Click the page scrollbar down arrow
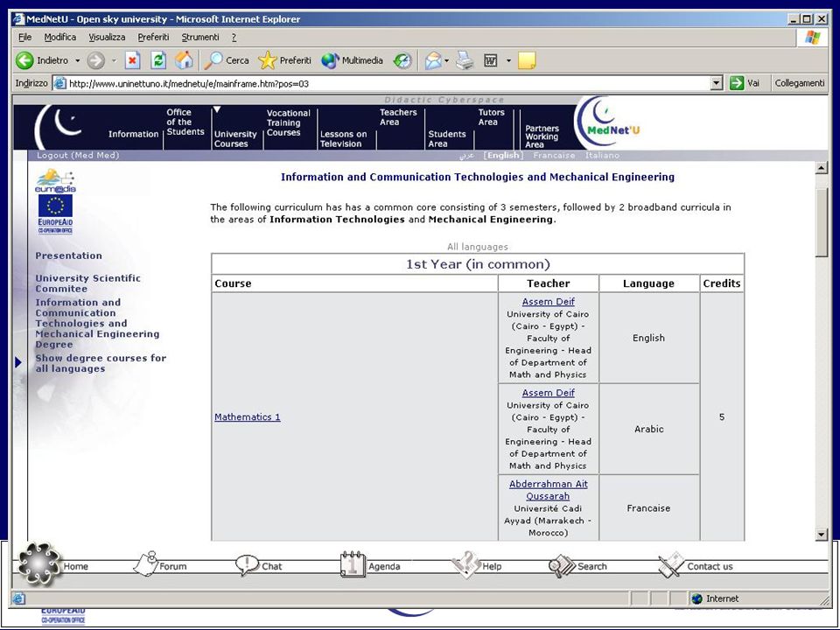Viewport: 840px width, 630px height. pos(822,534)
